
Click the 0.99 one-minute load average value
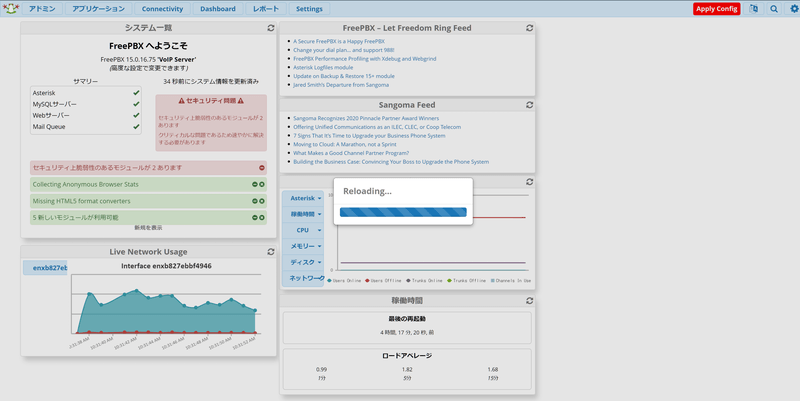[321, 369]
